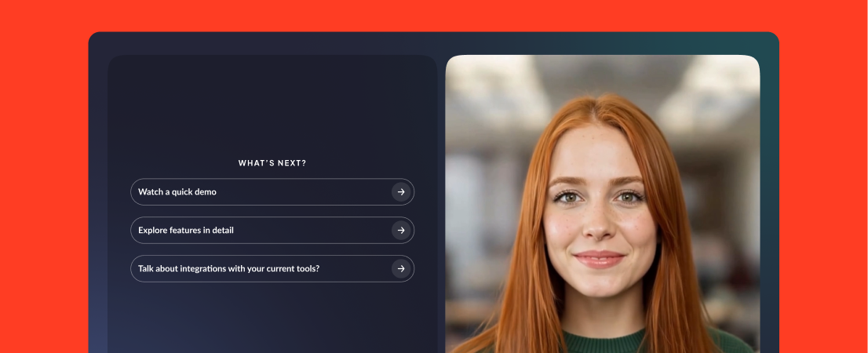
Task: Click empty space above the WHAT'S NEXT? heading
Action: (x=272, y=105)
